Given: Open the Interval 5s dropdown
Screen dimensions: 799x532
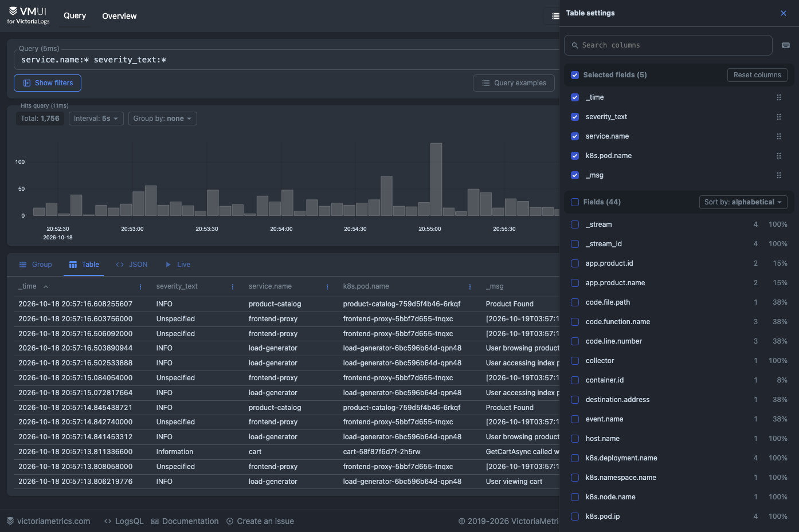Looking at the screenshot, I should coord(96,119).
